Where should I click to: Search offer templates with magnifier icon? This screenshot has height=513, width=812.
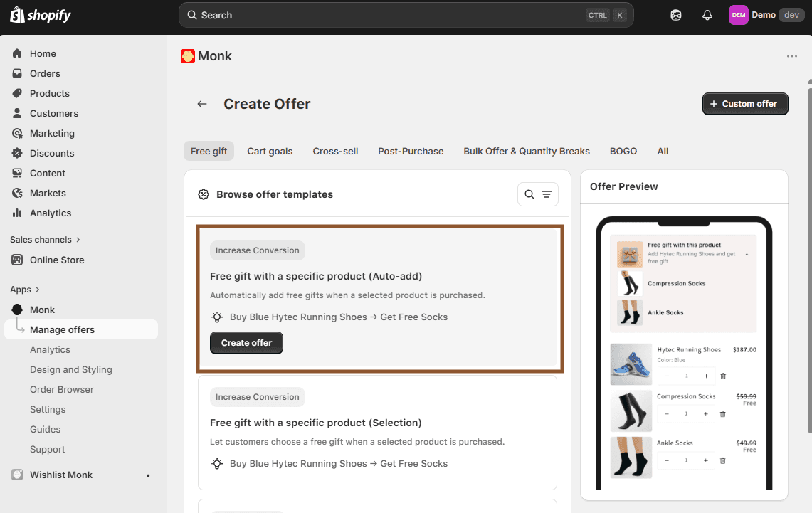click(529, 194)
